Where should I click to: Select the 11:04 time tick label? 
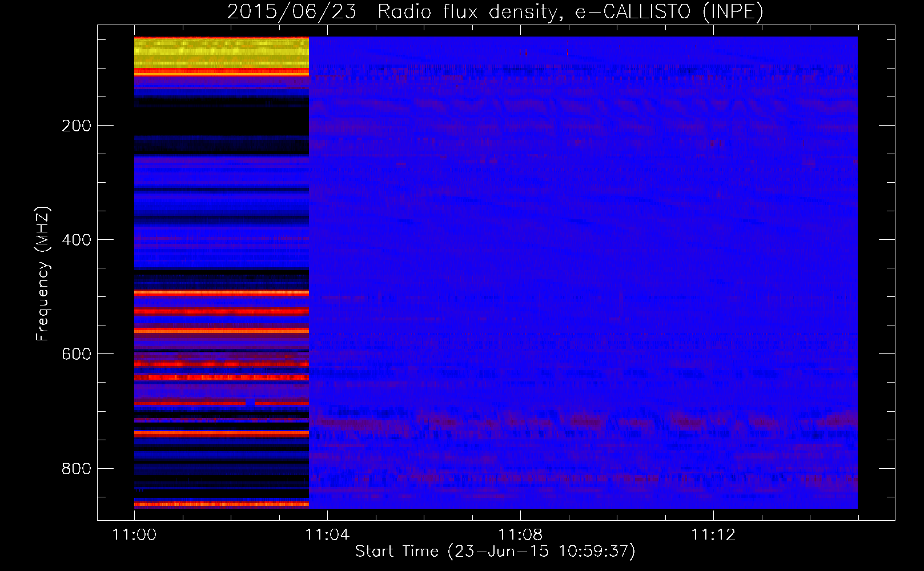pos(327,535)
